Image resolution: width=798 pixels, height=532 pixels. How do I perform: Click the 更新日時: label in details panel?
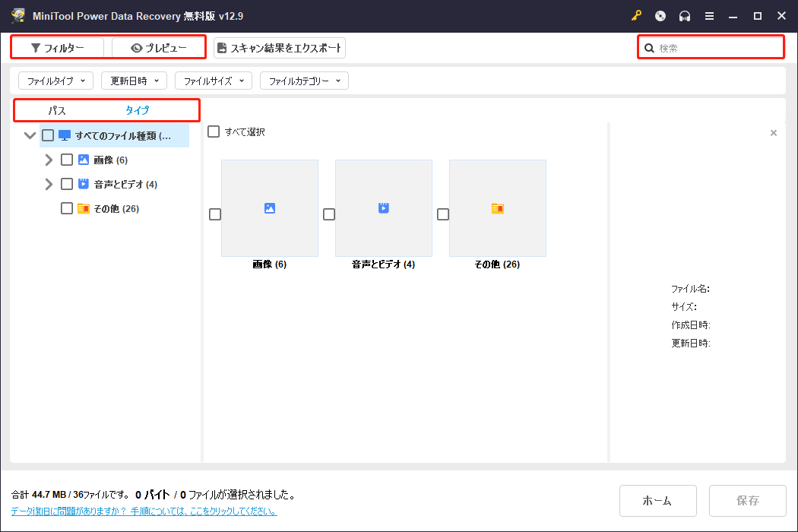(x=691, y=343)
